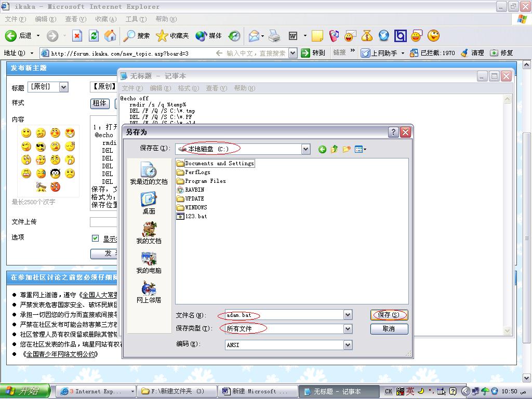Toggle the 显示 option checkbox on forum
This screenshot has width=532, height=399.
[x=96, y=238]
